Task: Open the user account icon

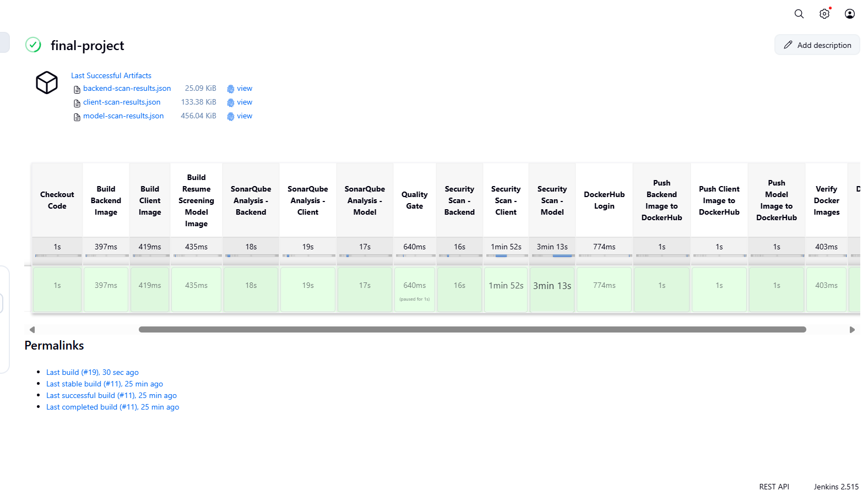Action: pyautogui.click(x=849, y=14)
